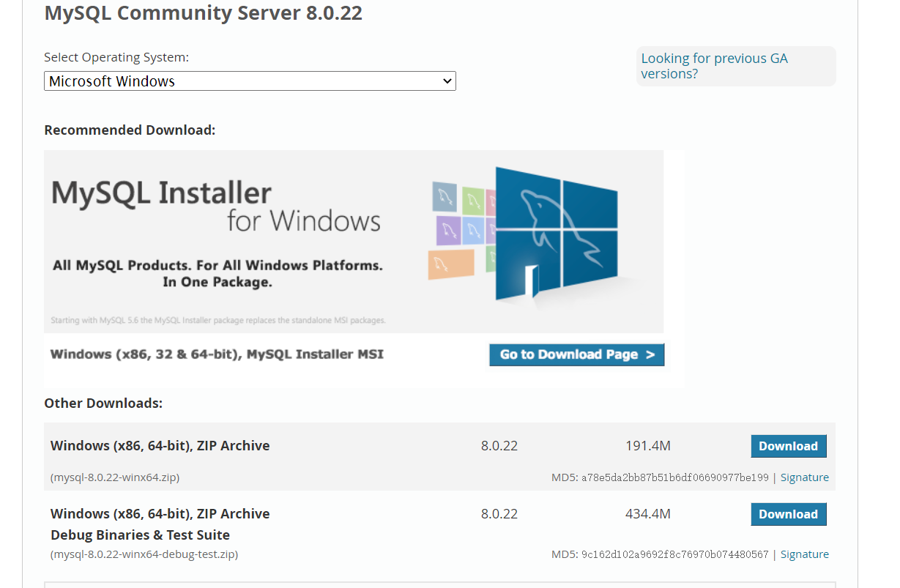Click the '434.4M' size value
Viewport: 900px width, 588px height.
point(648,514)
